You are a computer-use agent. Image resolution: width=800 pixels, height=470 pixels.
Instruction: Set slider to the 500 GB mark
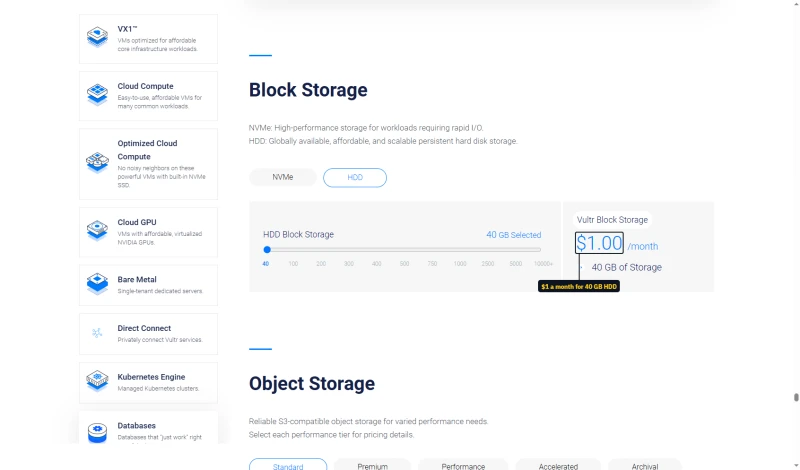point(405,264)
